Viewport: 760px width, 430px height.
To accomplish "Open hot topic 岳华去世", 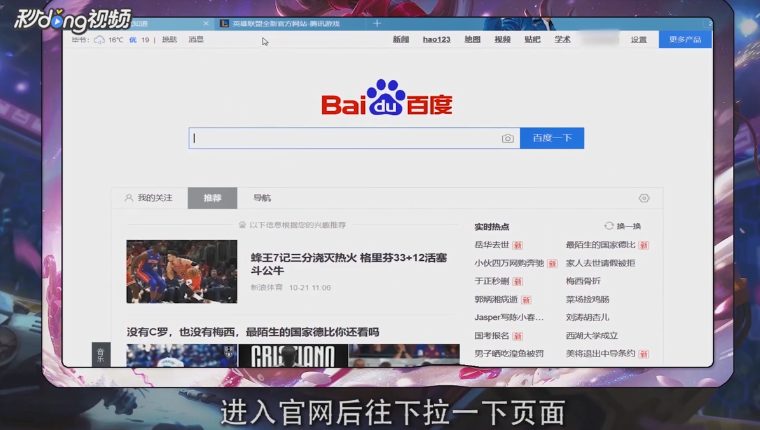I will 491,245.
